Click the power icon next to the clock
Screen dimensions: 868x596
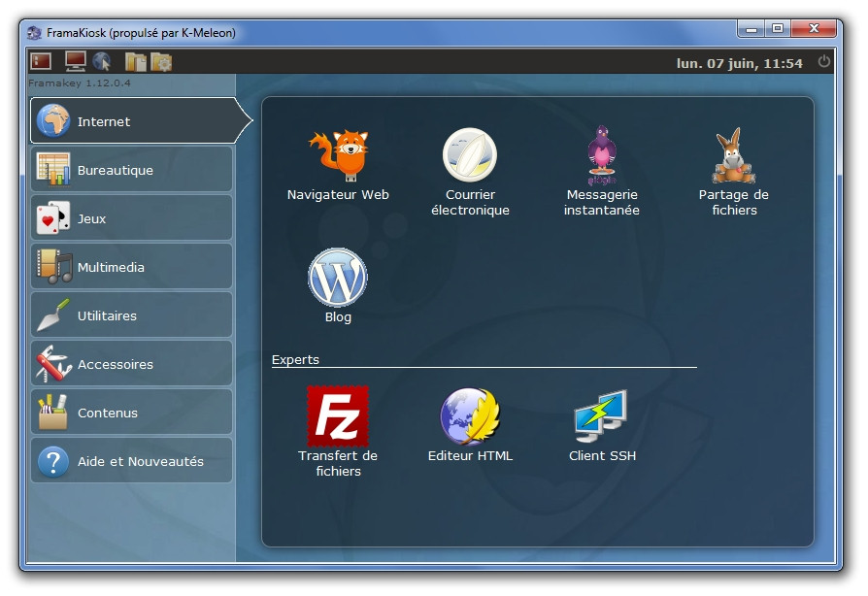[x=824, y=61]
